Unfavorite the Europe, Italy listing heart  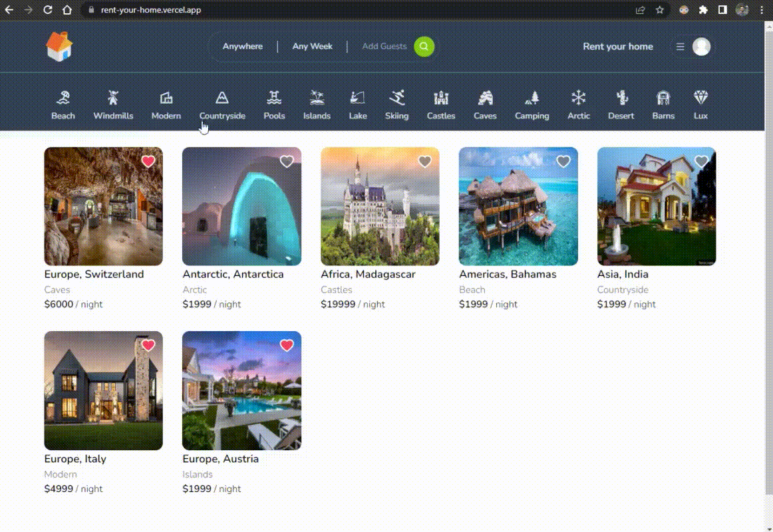click(148, 345)
